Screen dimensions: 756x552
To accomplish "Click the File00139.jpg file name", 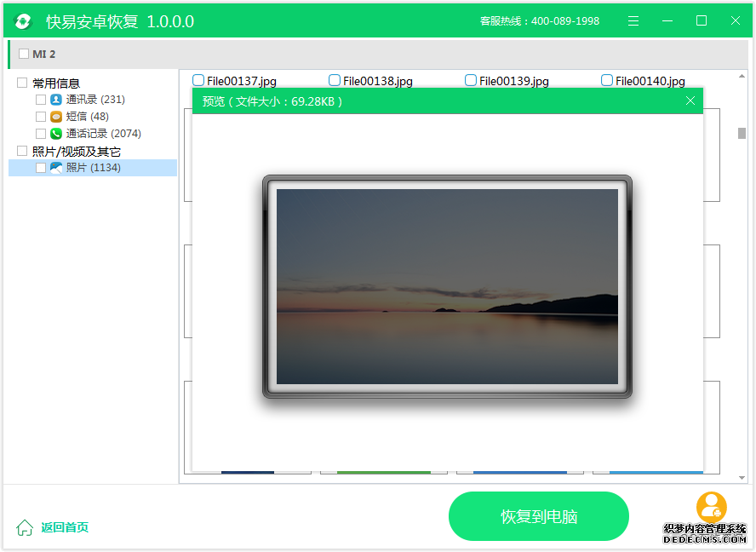I will click(x=514, y=81).
